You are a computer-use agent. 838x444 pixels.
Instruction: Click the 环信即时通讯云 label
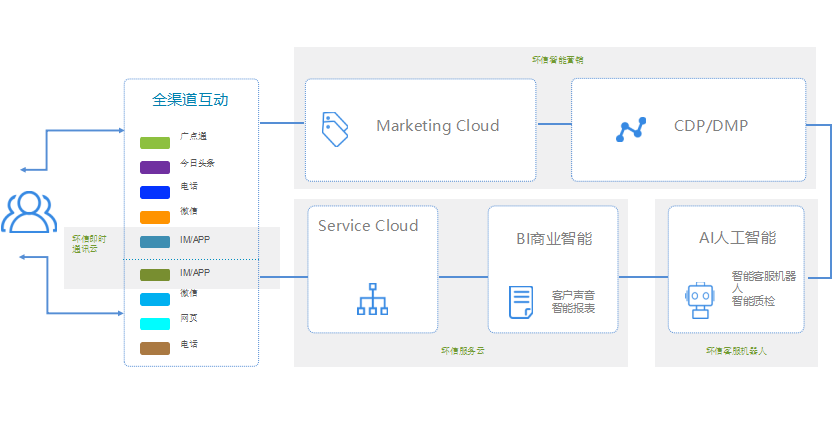tap(90, 244)
